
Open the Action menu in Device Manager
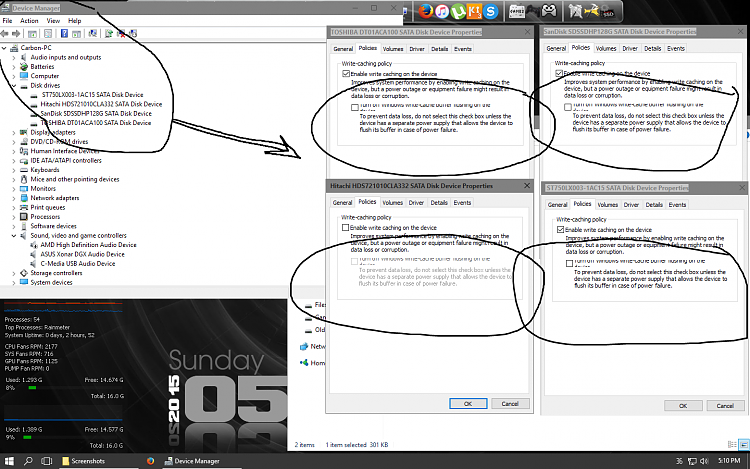tap(29, 21)
